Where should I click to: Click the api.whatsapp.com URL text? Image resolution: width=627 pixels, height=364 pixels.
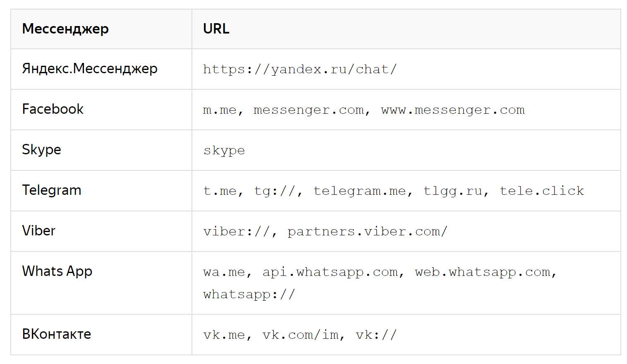[330, 272]
